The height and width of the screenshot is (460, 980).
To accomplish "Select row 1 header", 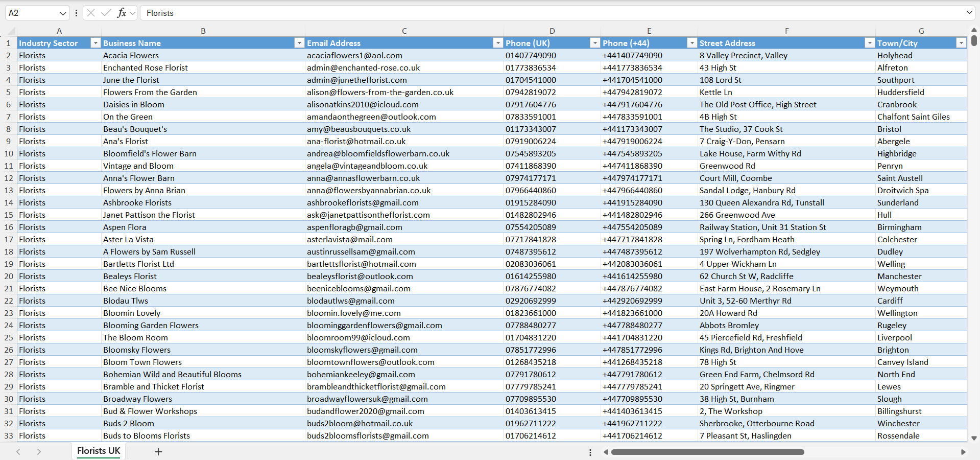I will [9, 43].
